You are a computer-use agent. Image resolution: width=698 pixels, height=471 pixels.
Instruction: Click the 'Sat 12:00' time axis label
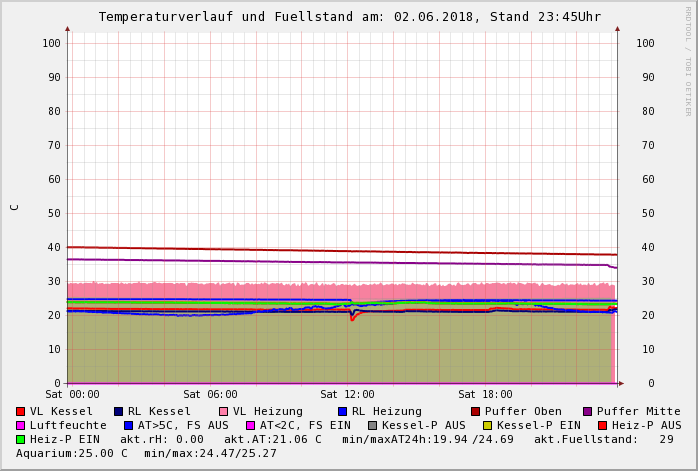(x=347, y=394)
